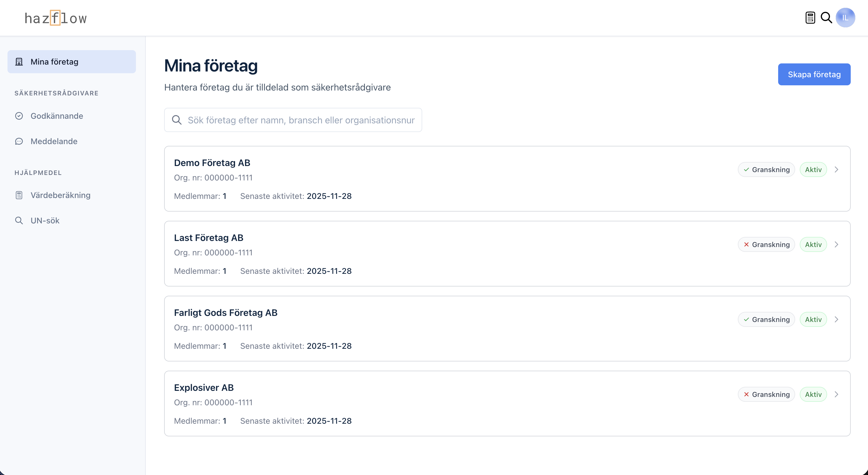Viewport: 868px width, 475px height.
Task: Go to Godkännande in the sidebar
Action: click(x=57, y=116)
